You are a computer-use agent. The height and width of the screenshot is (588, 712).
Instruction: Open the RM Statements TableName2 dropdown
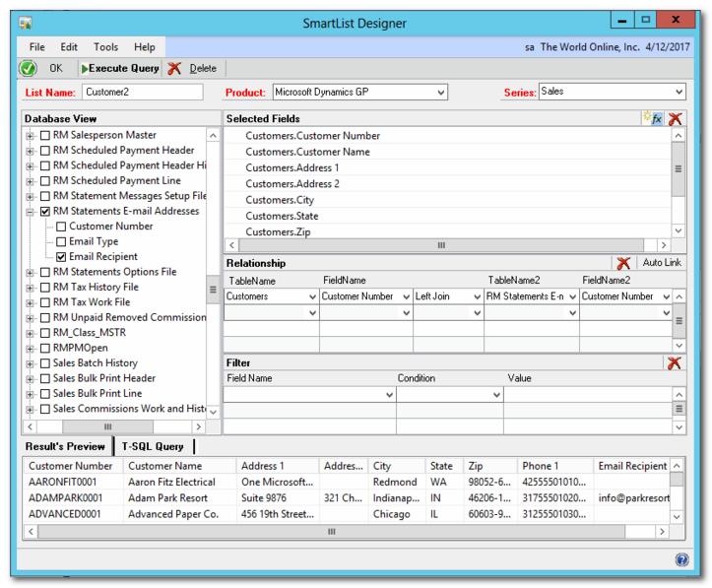[x=572, y=296]
